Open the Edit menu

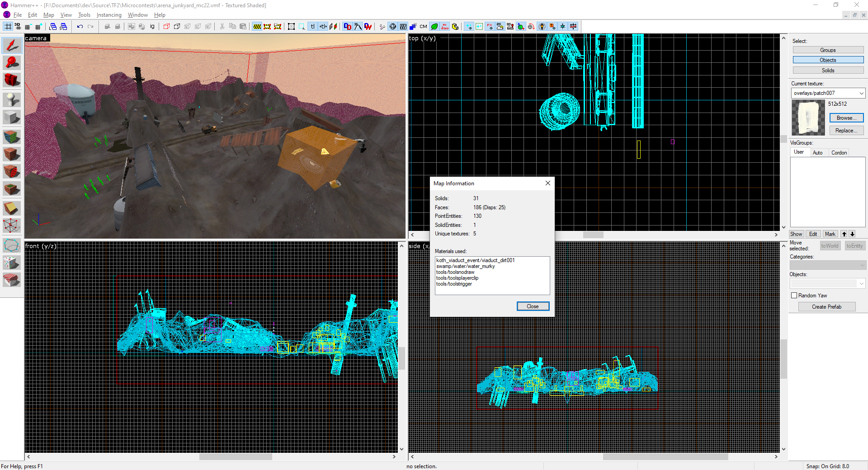[33, 15]
